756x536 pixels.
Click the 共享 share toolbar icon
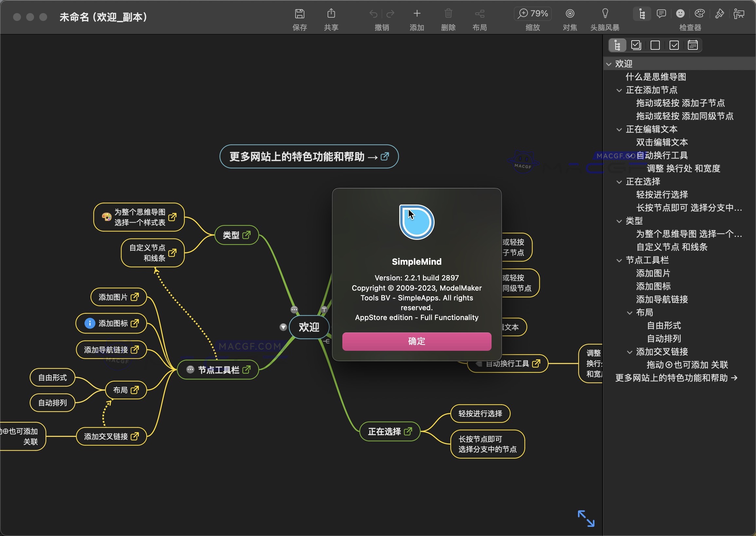[332, 13]
